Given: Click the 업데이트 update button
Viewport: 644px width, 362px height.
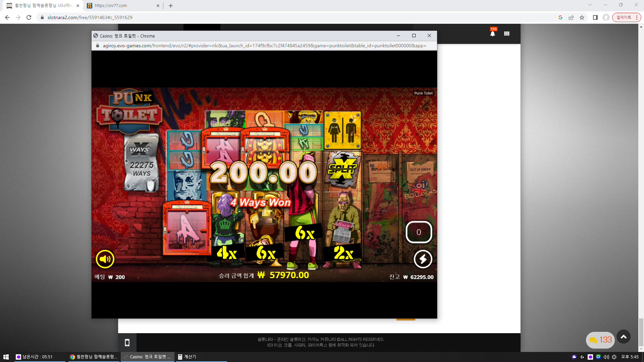Looking at the screenshot, I should 624,17.
